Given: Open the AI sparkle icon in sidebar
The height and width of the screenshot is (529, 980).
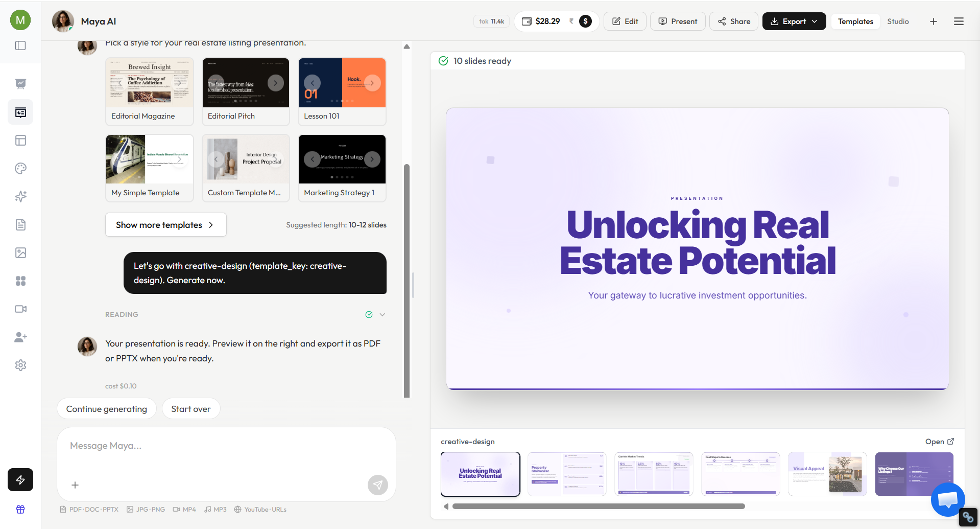Looking at the screenshot, I should coord(20,197).
